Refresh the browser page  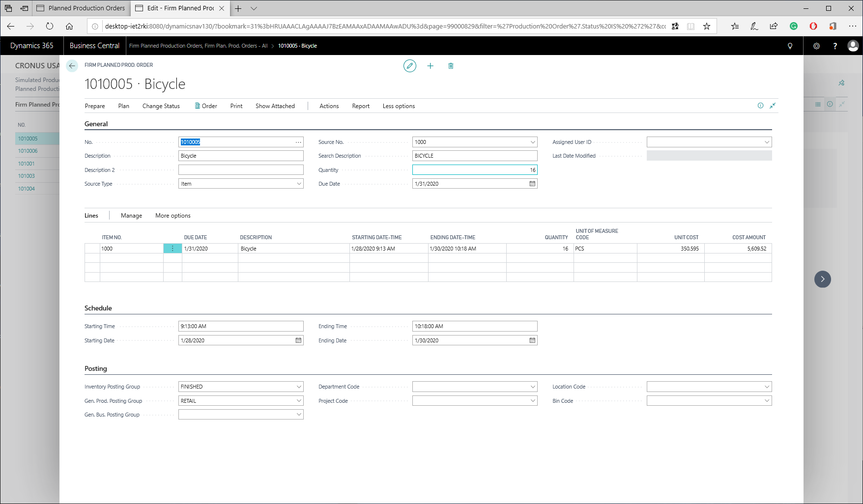[x=50, y=26]
